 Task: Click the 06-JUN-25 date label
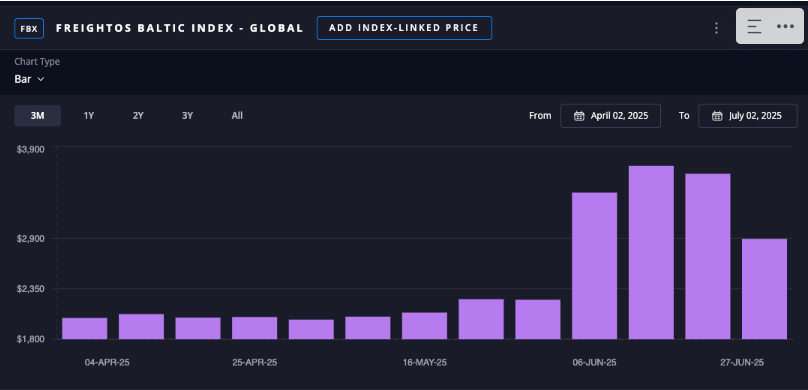point(594,363)
